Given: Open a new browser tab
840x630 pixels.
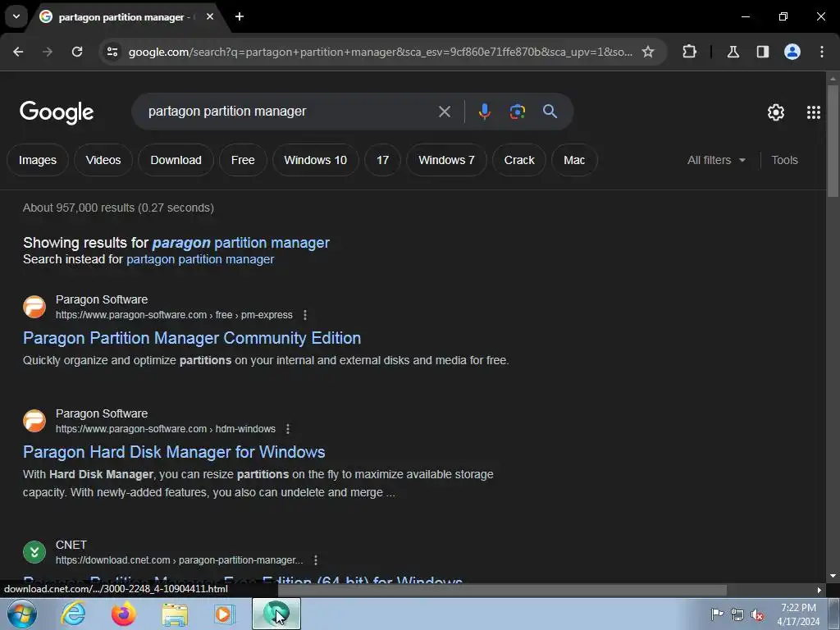Looking at the screenshot, I should click(240, 16).
